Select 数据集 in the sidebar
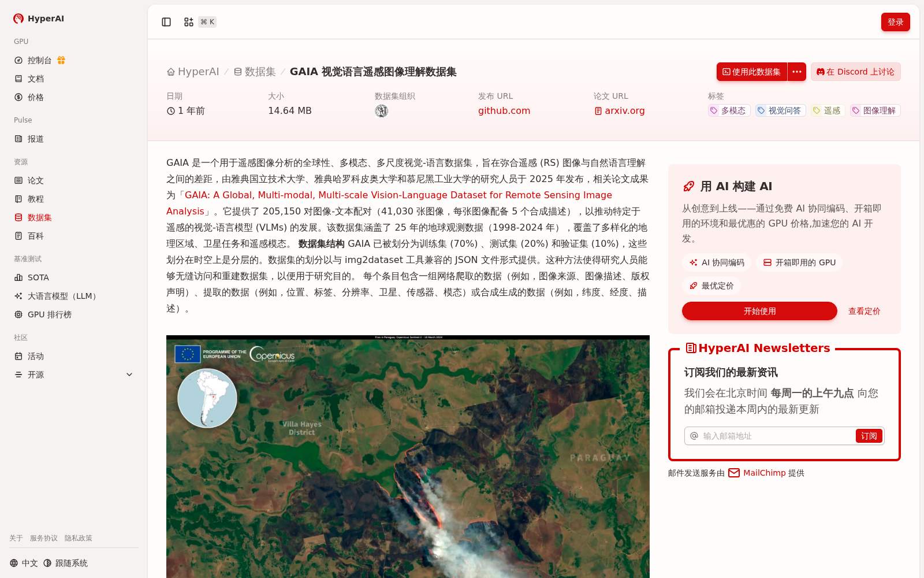The height and width of the screenshot is (578, 924). [x=73, y=217]
